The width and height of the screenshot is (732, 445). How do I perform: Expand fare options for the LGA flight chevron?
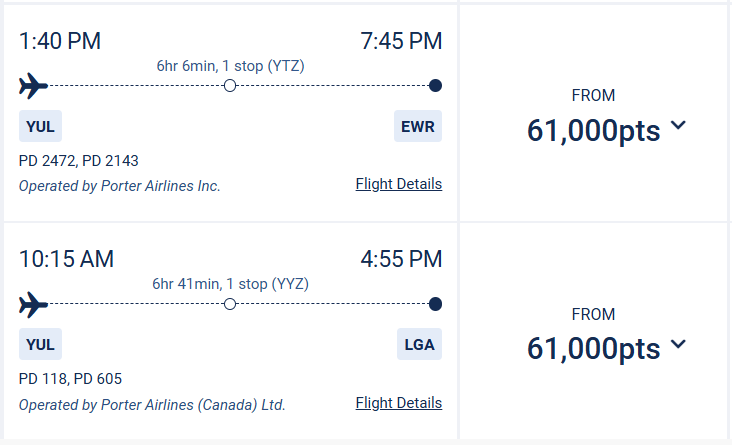[x=679, y=344]
